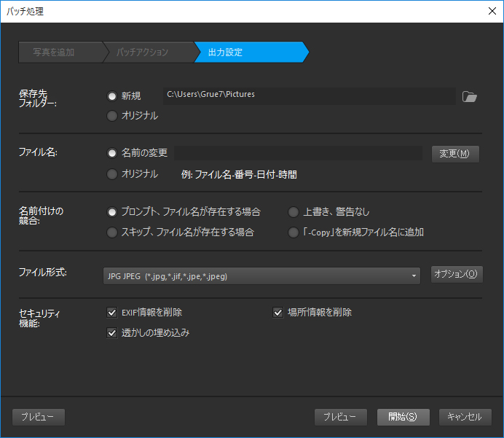Choose プロンプト、ファイル名が存在する場合 option
This screenshot has width=504, height=438.
pos(112,212)
